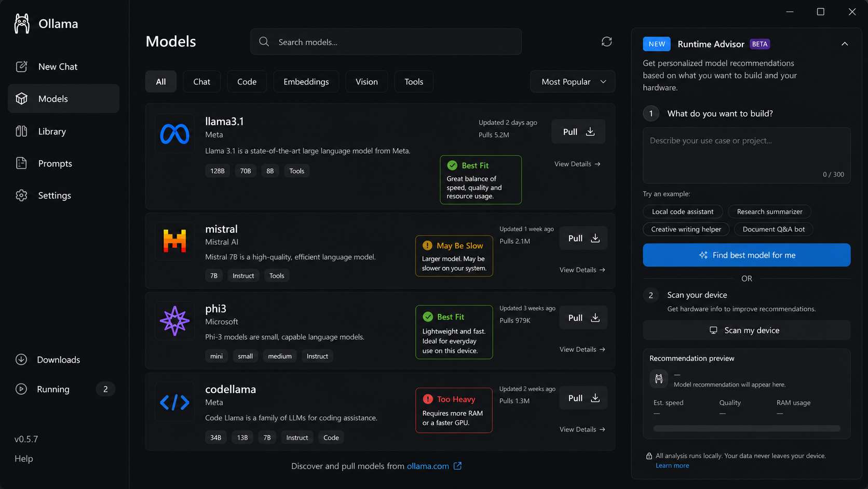
Task: Click the codellama code brackets icon
Action: [174, 402]
